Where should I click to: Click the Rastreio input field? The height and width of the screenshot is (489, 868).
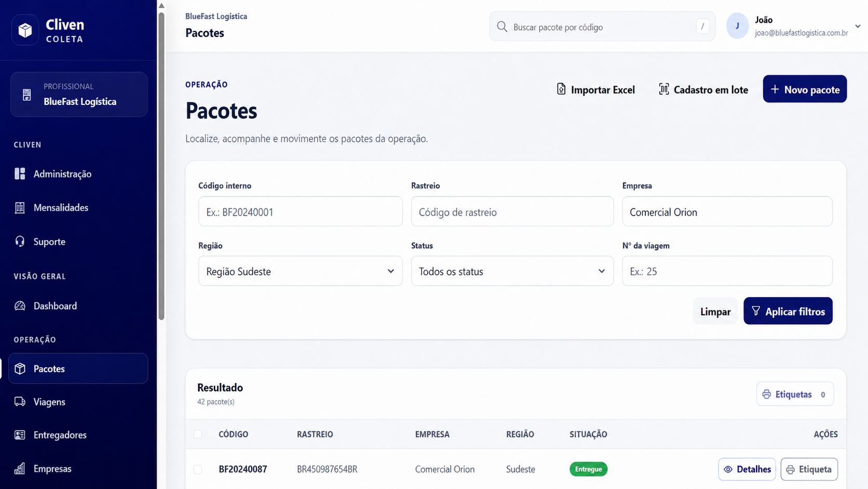[512, 212]
